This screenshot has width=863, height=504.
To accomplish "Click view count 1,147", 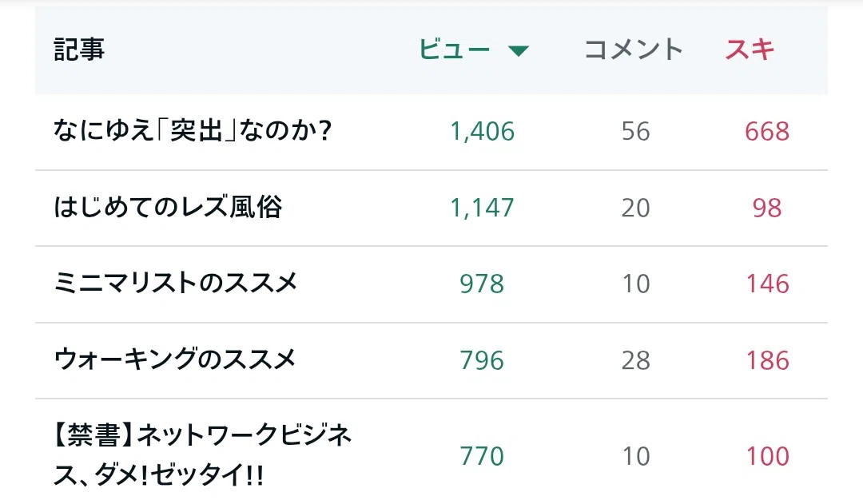I will click(482, 208).
